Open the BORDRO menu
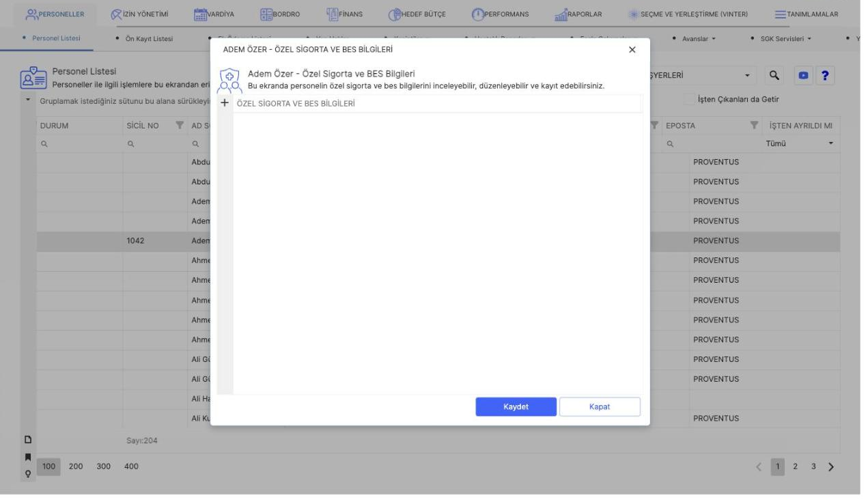This screenshot has width=868, height=502. 281,14
